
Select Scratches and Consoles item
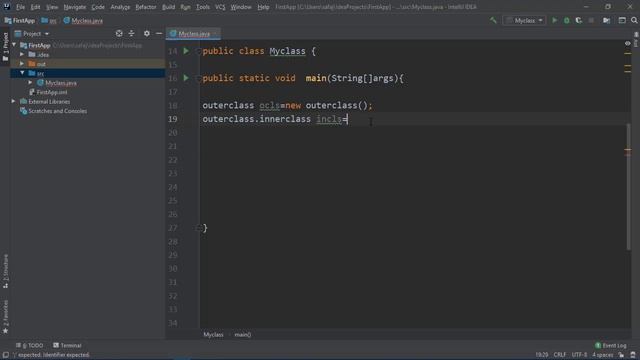(x=53, y=111)
